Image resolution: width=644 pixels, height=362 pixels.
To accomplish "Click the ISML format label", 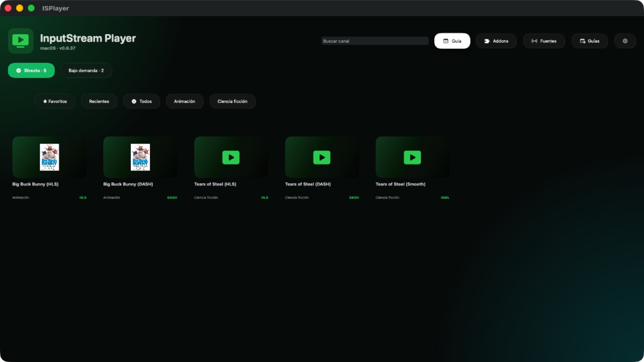I will click(x=445, y=197).
